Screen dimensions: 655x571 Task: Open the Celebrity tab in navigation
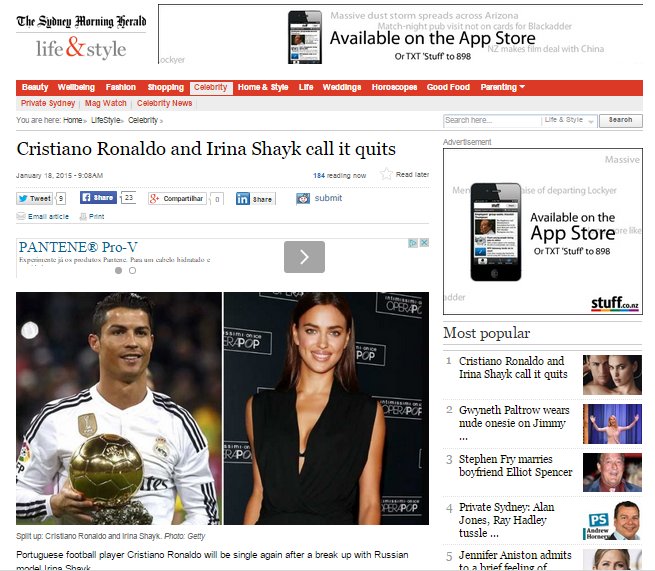211,88
